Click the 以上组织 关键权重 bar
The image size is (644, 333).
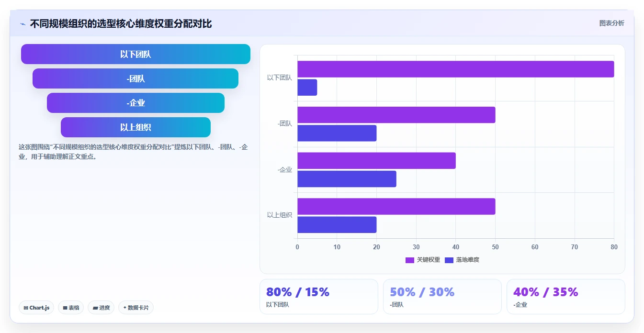396,206
